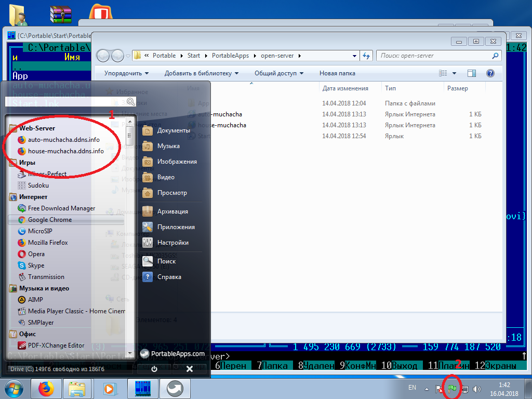Image resolution: width=532 pixels, height=399 pixels.
Task: Launch AIMP music player
Action: [x=35, y=300]
